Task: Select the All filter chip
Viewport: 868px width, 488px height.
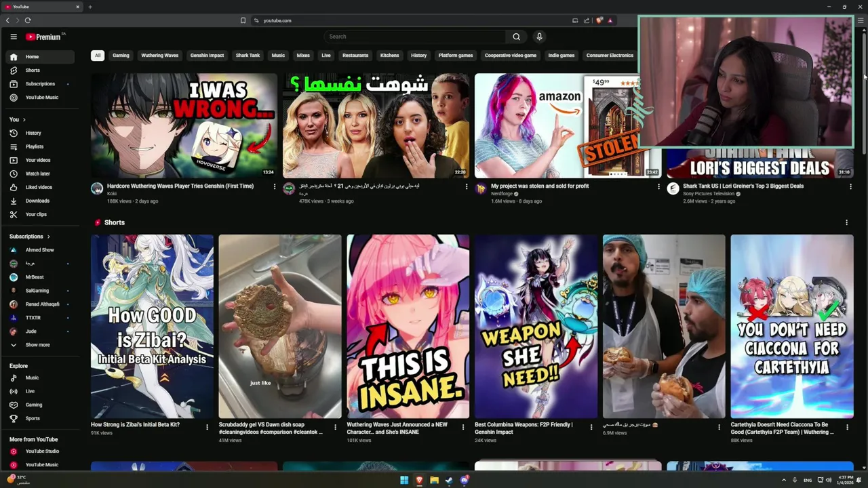Action: [x=98, y=56]
